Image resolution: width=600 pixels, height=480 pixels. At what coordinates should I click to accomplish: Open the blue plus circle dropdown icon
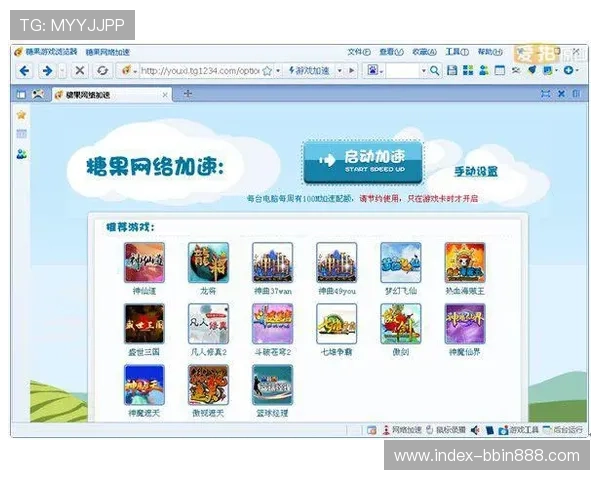tap(571, 70)
